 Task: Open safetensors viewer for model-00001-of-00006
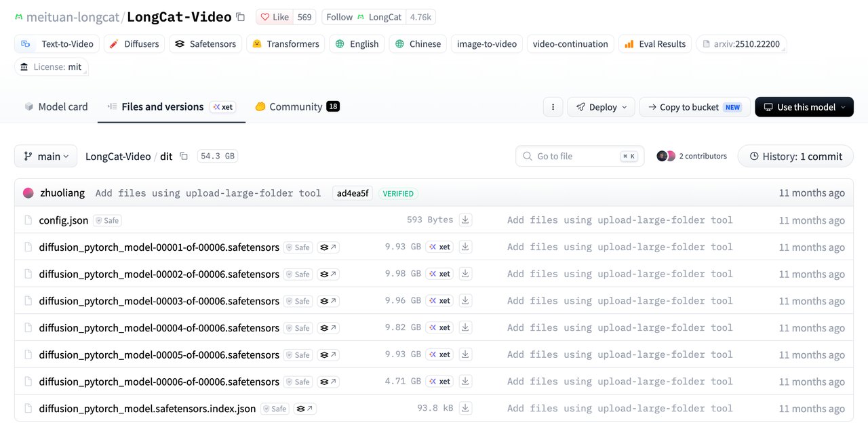point(328,247)
